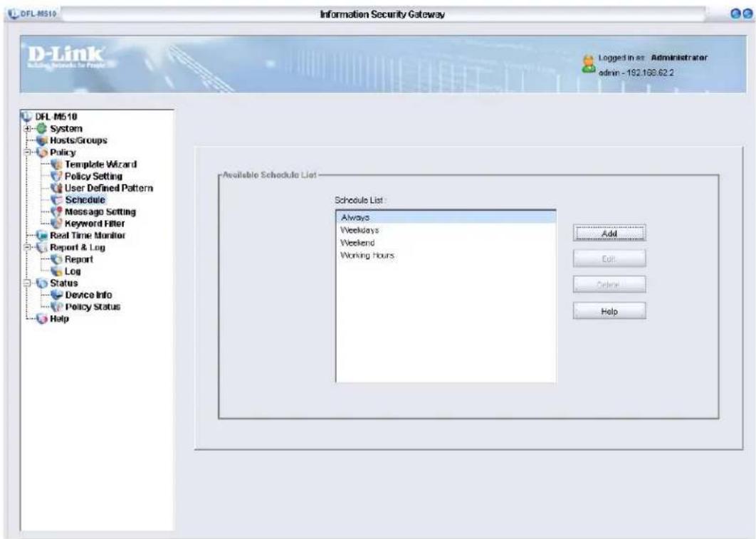Click the Real Time Monitor icon
This screenshot has width=756, height=539.
42,235
